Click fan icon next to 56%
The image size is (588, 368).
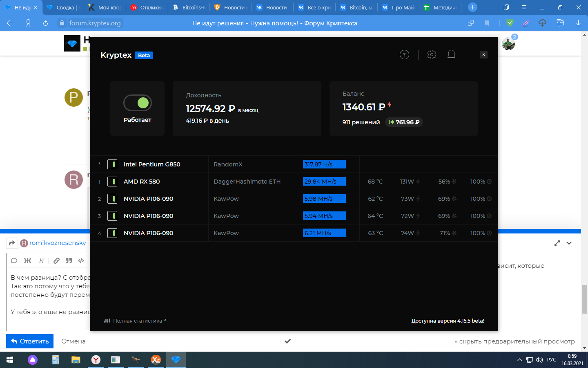pyautogui.click(x=454, y=182)
